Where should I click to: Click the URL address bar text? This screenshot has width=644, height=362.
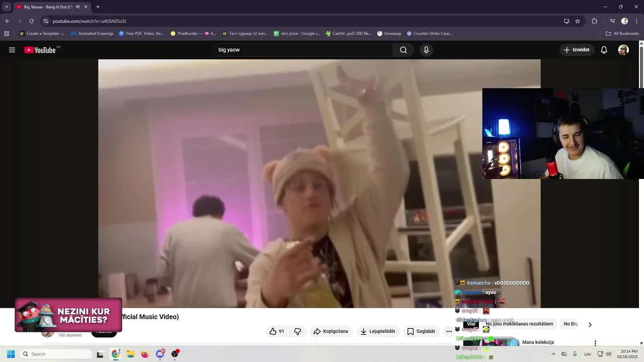(x=89, y=21)
